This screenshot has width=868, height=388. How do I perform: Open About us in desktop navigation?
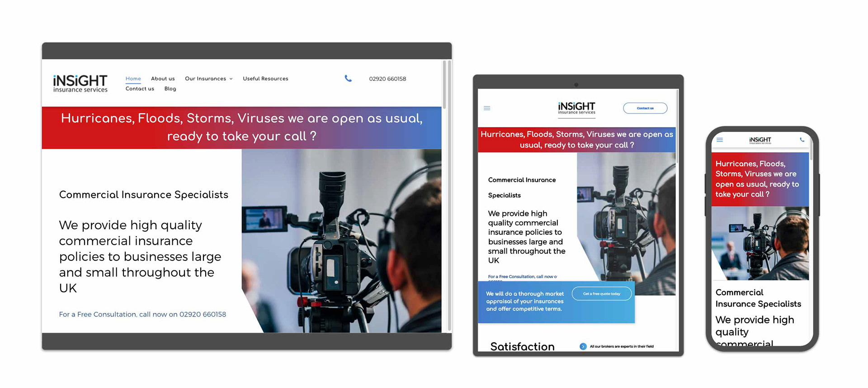[x=163, y=79]
